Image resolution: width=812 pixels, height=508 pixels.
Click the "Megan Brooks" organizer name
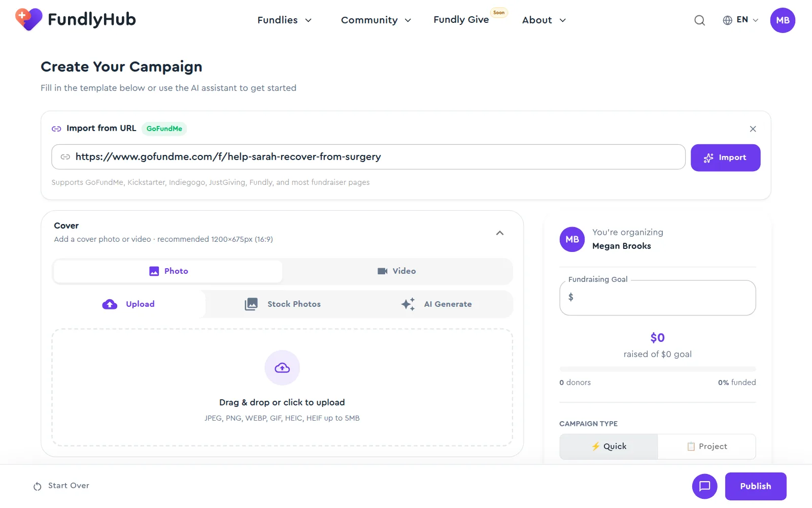[x=621, y=246]
